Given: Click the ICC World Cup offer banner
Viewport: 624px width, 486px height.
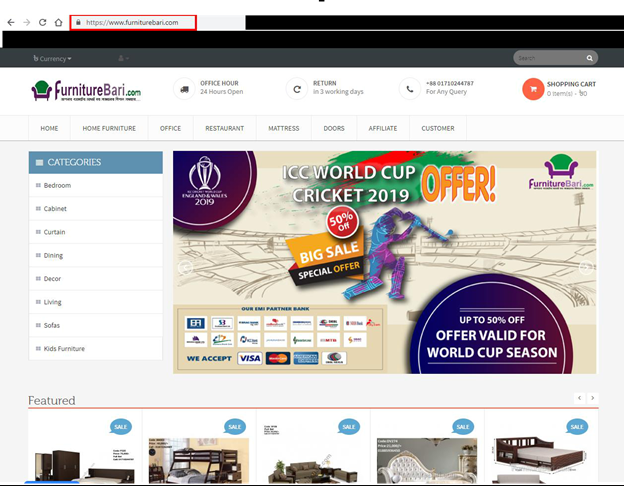Looking at the screenshot, I should coord(384,262).
